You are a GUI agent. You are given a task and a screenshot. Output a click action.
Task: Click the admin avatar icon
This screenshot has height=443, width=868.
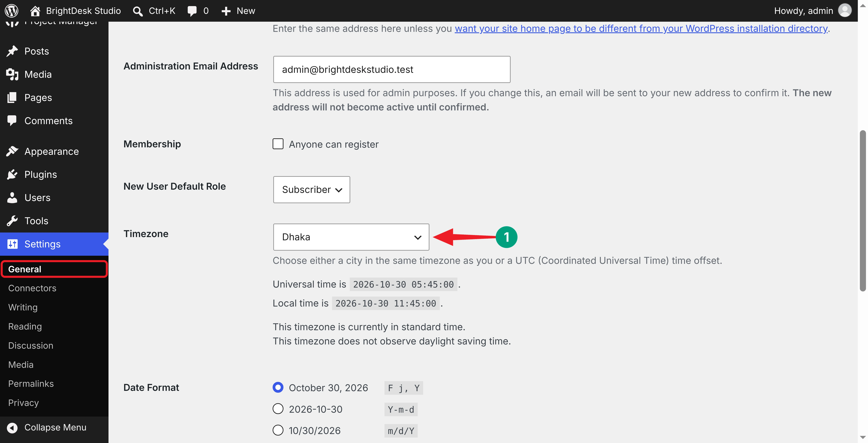(845, 10)
